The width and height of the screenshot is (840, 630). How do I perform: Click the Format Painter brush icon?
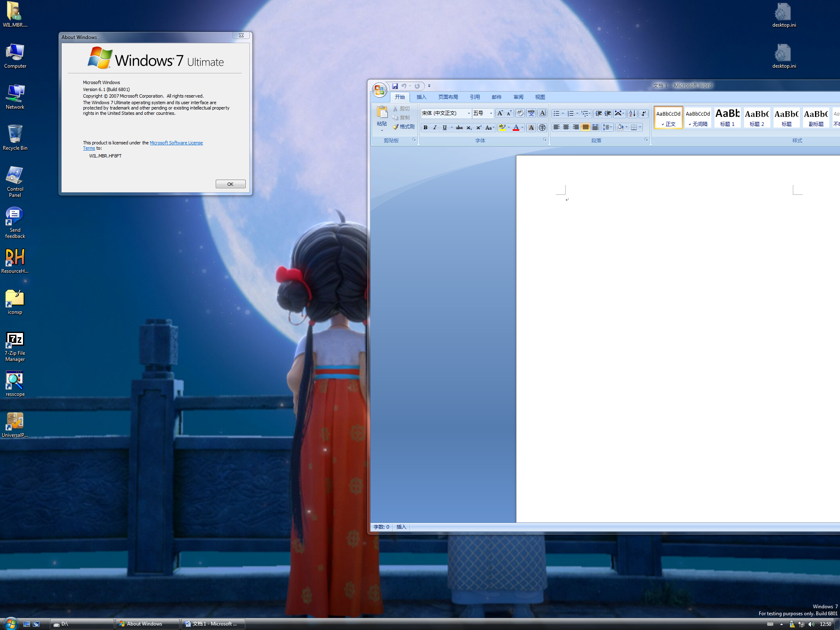[396, 127]
